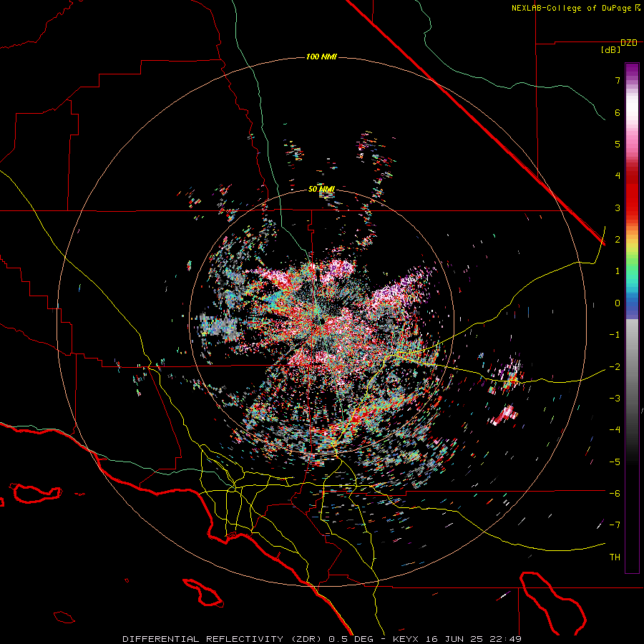Click the 4 tick label on the color scale
Image resolution: width=644 pixels, height=644 pixels.
point(618,176)
